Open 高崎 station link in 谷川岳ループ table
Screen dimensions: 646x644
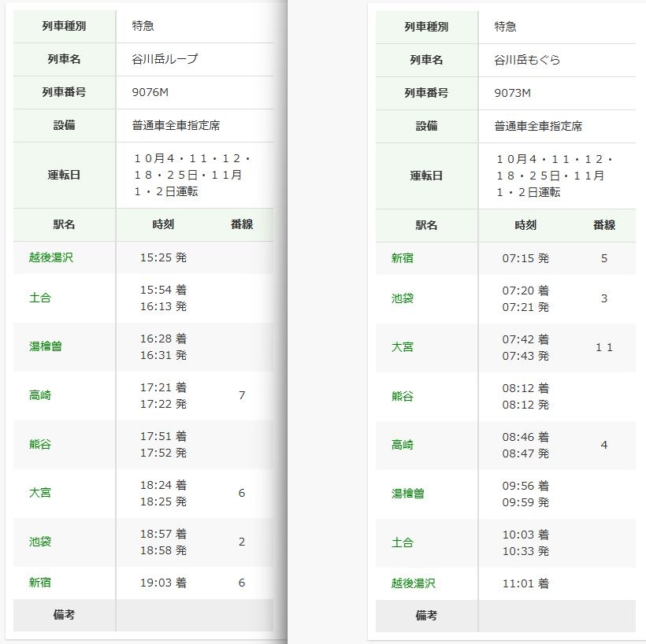40,395
